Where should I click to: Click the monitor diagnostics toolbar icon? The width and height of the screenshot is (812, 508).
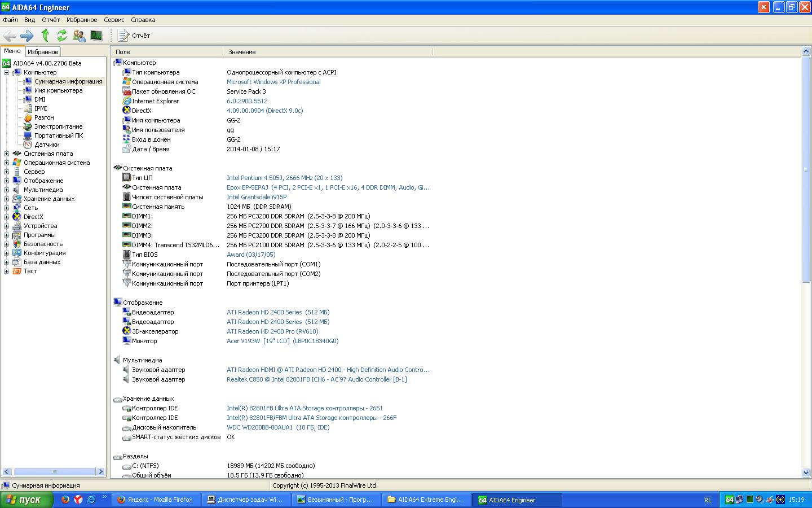coord(96,36)
